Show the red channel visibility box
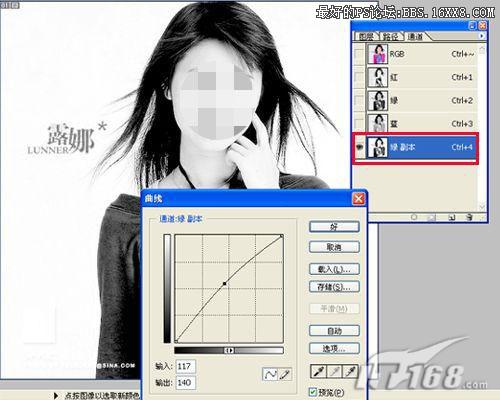The image size is (500, 400). click(359, 77)
